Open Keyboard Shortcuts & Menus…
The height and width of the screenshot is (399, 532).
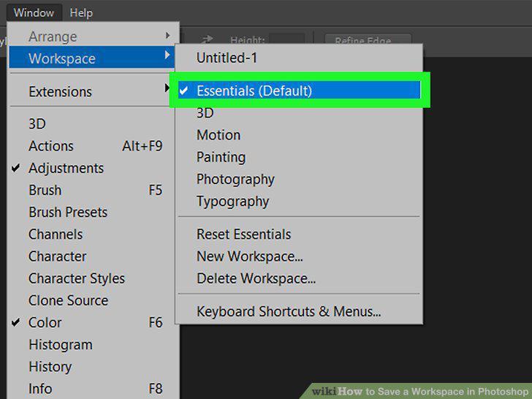pyautogui.click(x=299, y=311)
